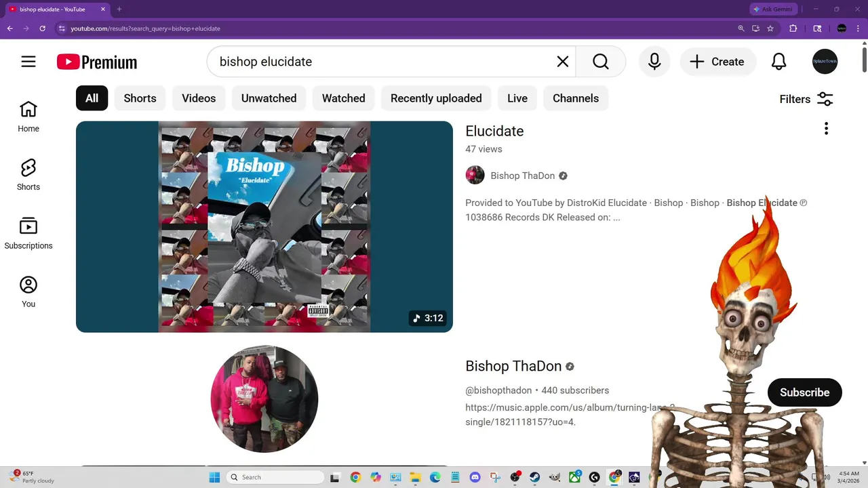Open Steam from the taskbar
Screen dimensions: 868x488
click(535, 477)
